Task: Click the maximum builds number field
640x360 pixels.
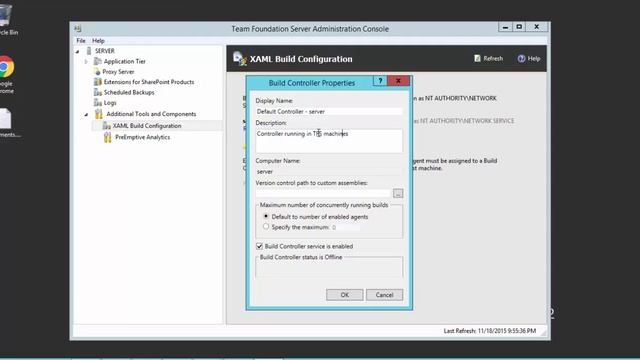Action: 345,227
